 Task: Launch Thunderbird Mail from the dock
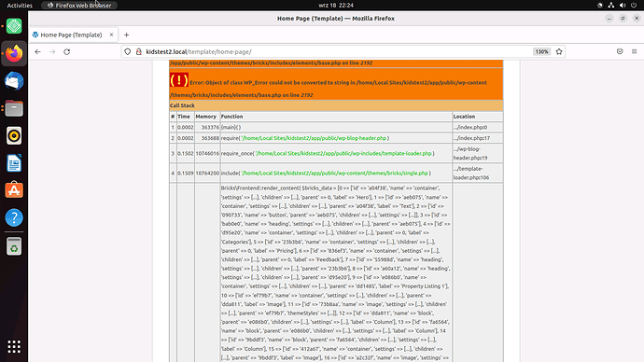(14, 81)
